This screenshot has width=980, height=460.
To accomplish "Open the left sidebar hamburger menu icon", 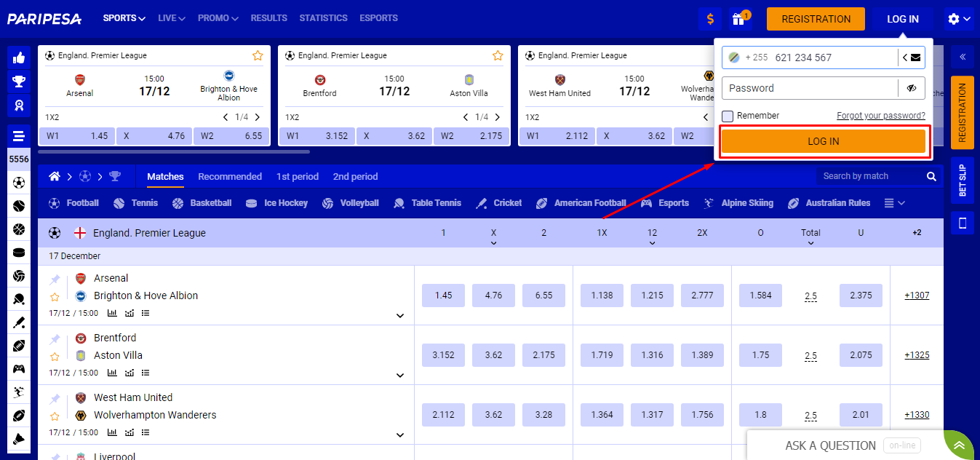I will [x=19, y=136].
